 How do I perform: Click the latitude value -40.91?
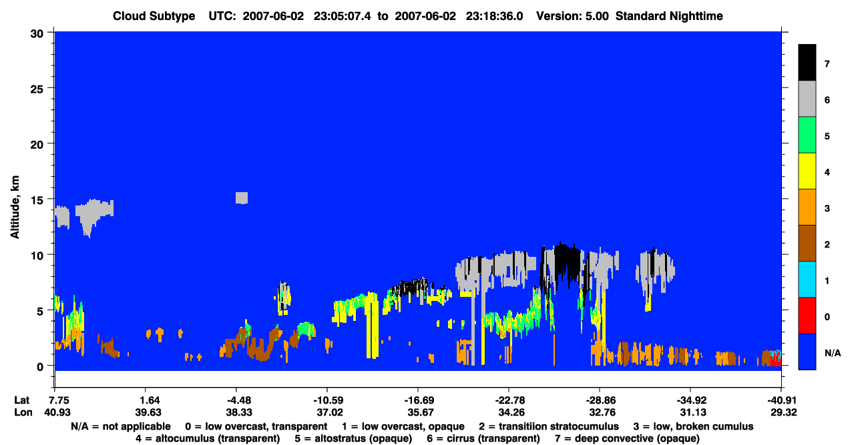[781, 400]
